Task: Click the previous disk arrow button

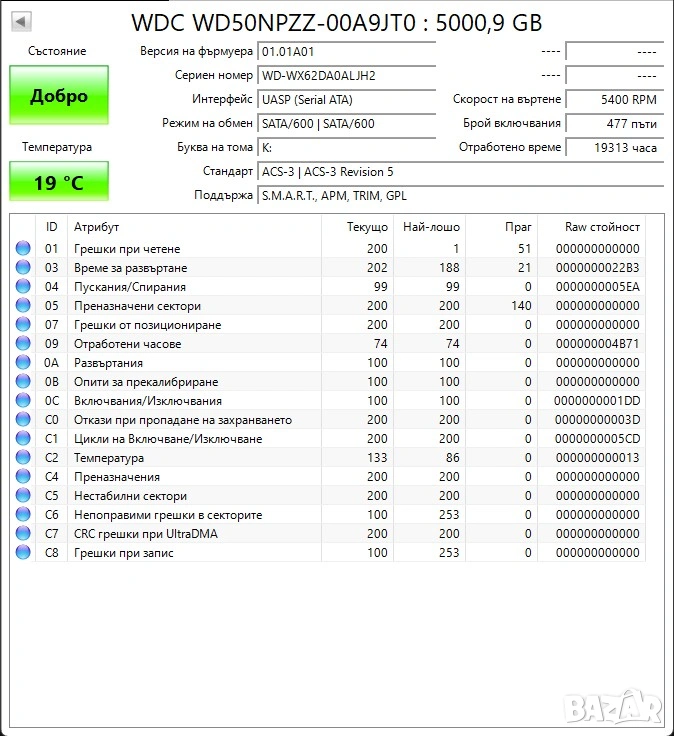Action: point(21,21)
